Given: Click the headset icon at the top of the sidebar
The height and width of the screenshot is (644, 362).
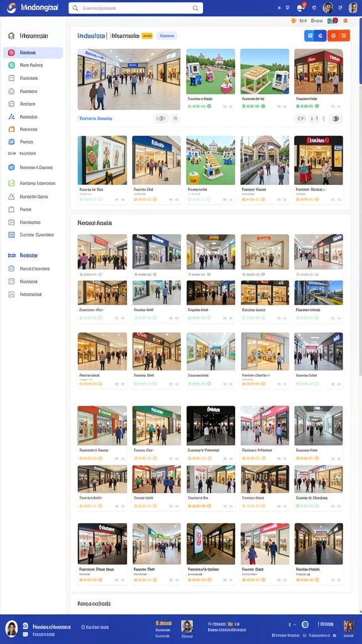Looking at the screenshot, I should click(x=11, y=36).
